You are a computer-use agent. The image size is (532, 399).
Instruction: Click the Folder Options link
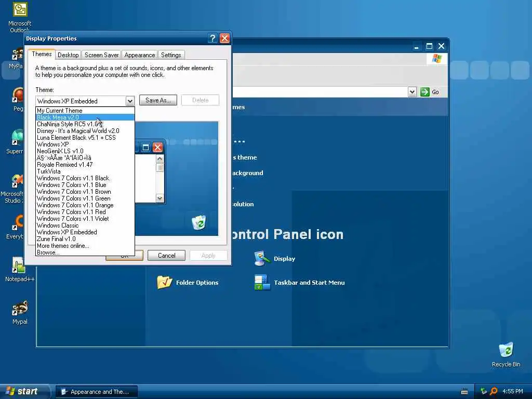197,283
